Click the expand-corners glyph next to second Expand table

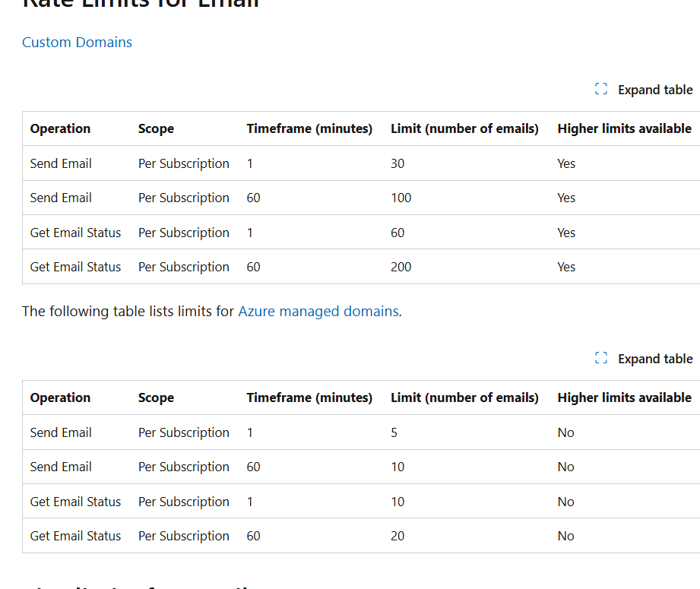600,358
